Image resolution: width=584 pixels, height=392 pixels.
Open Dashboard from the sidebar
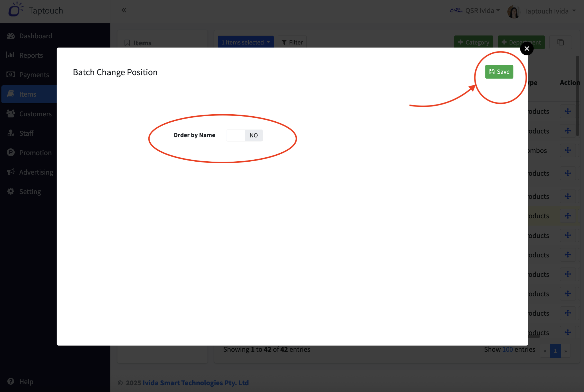tap(35, 36)
